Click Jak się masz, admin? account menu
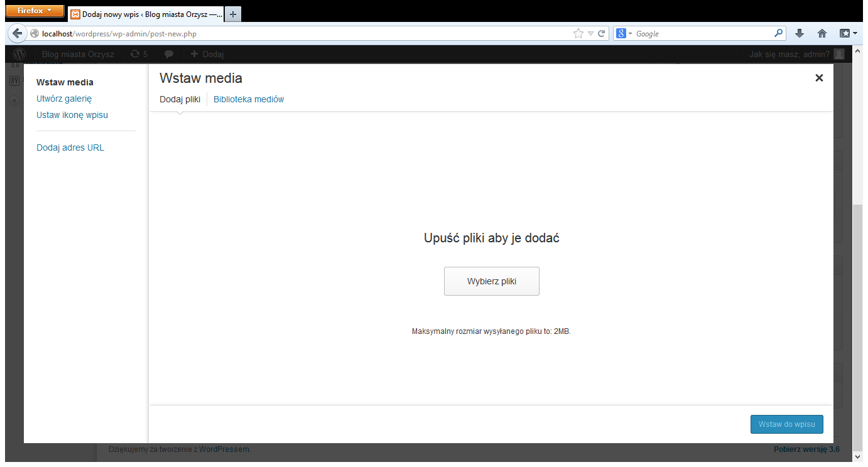Image resolution: width=868 pixels, height=467 pixels. tap(796, 54)
